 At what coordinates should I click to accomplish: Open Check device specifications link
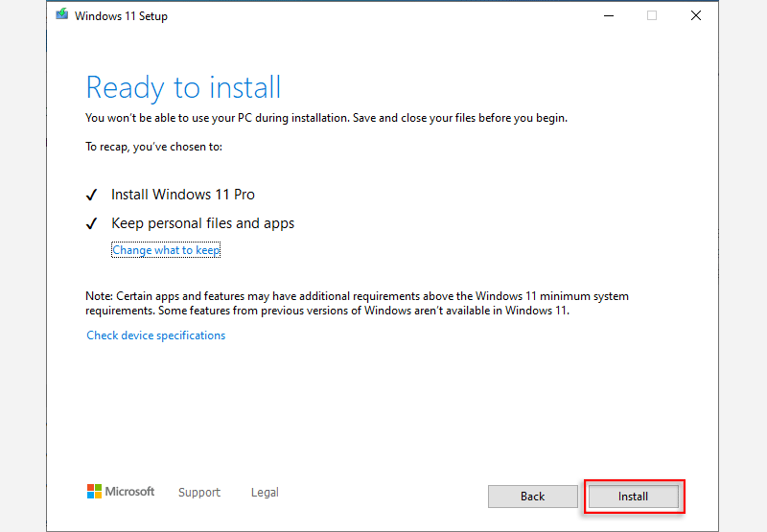(x=156, y=335)
